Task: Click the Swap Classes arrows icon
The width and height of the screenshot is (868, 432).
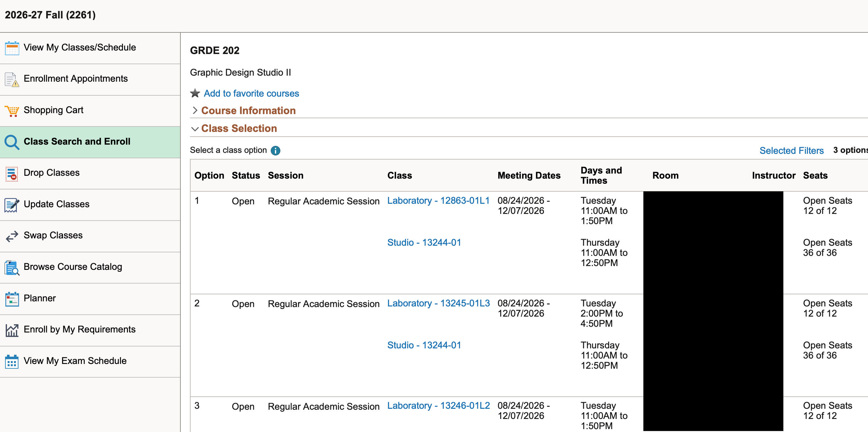Action: [12, 236]
